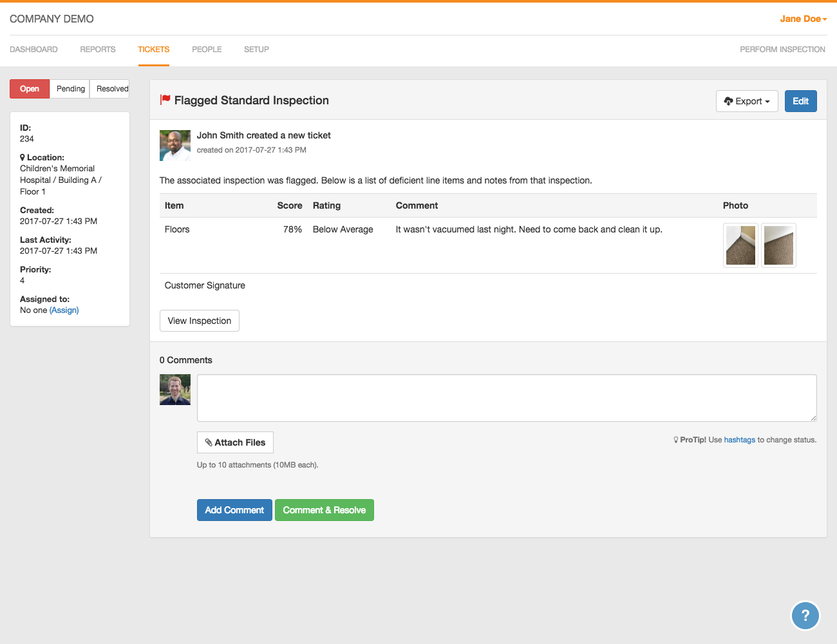Click the commenter avatar beside comment box

point(175,390)
